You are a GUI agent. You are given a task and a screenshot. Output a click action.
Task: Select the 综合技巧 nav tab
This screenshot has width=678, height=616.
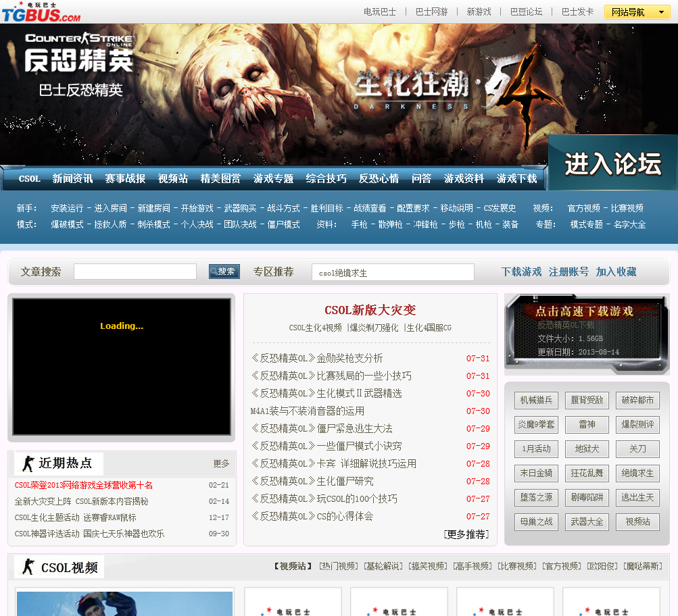[326, 179]
